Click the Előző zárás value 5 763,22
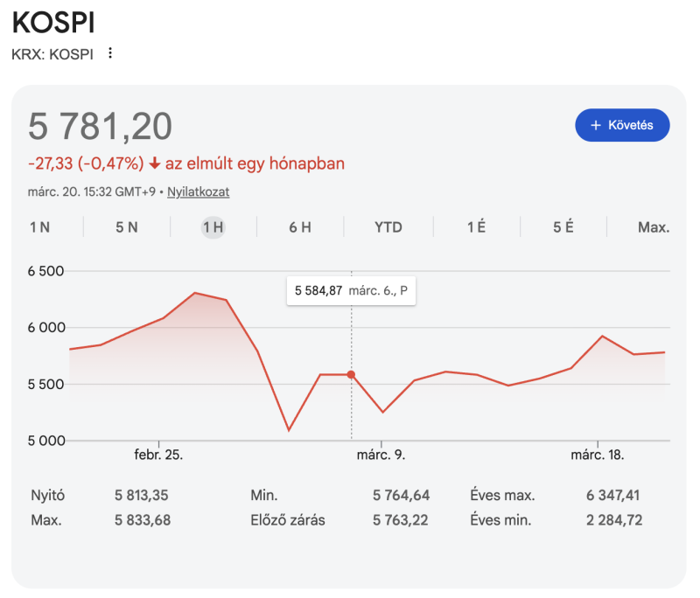The width and height of the screenshot is (700, 598). click(x=402, y=520)
